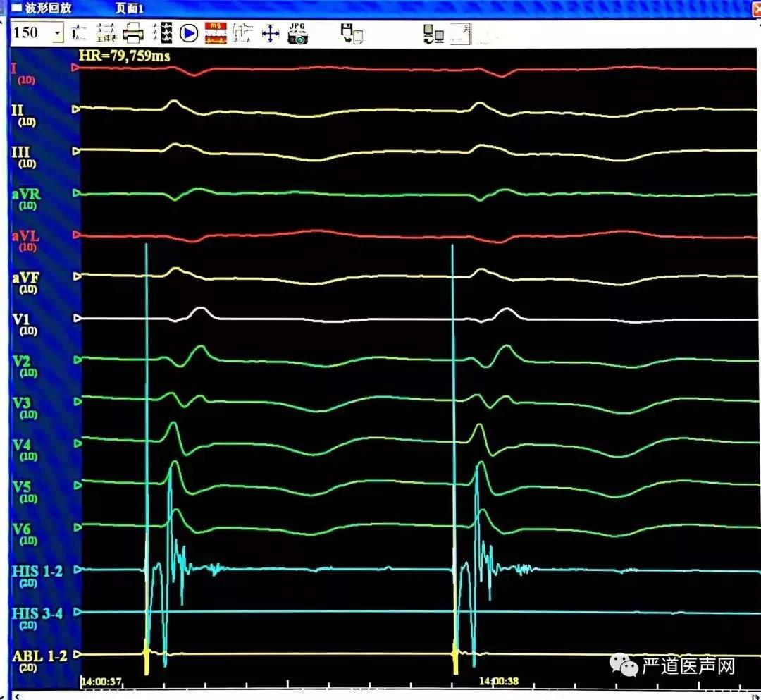Click the HIS 1-2 baseline triangle marker

coord(78,570)
